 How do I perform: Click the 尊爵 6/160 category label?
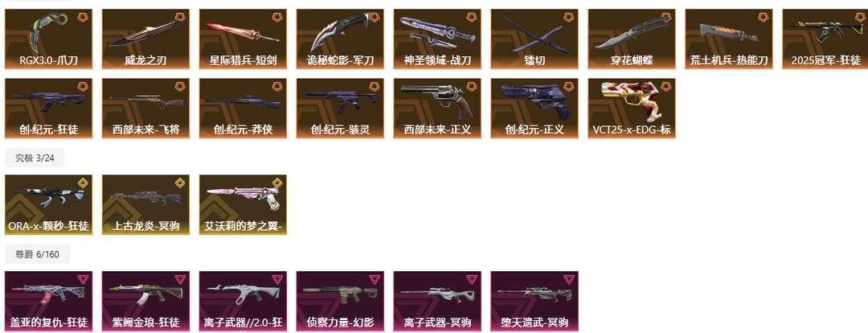pyautogui.click(x=37, y=254)
